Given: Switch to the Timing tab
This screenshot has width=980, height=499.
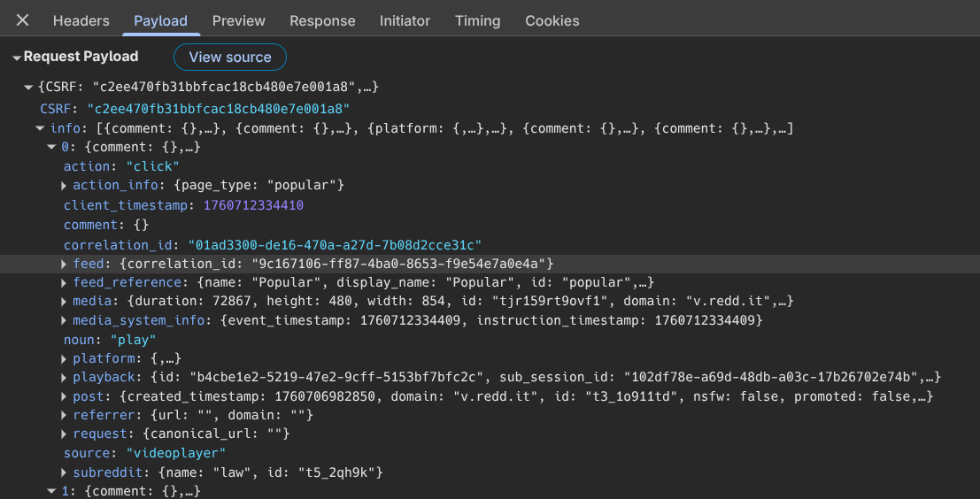Looking at the screenshot, I should coord(477,20).
